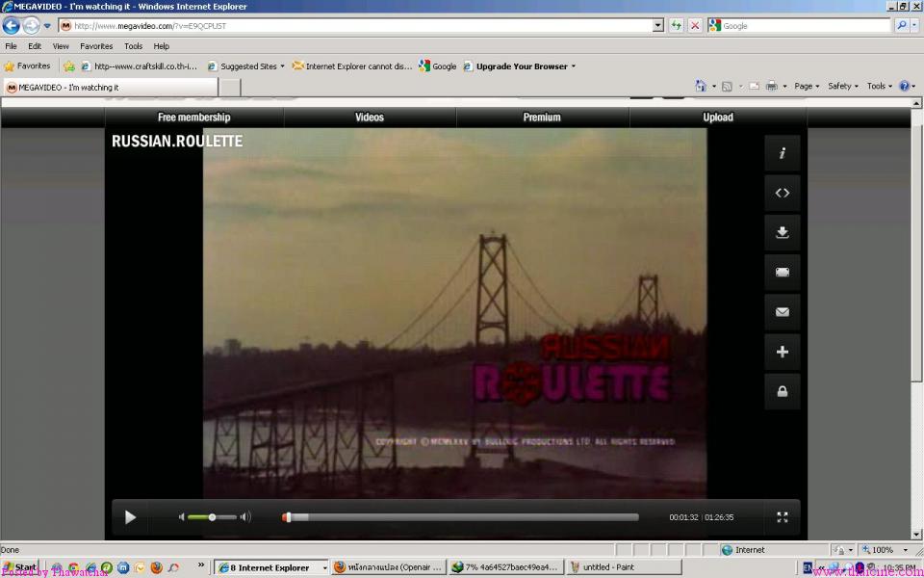
Task: Open the Edit menu
Action: pos(35,46)
